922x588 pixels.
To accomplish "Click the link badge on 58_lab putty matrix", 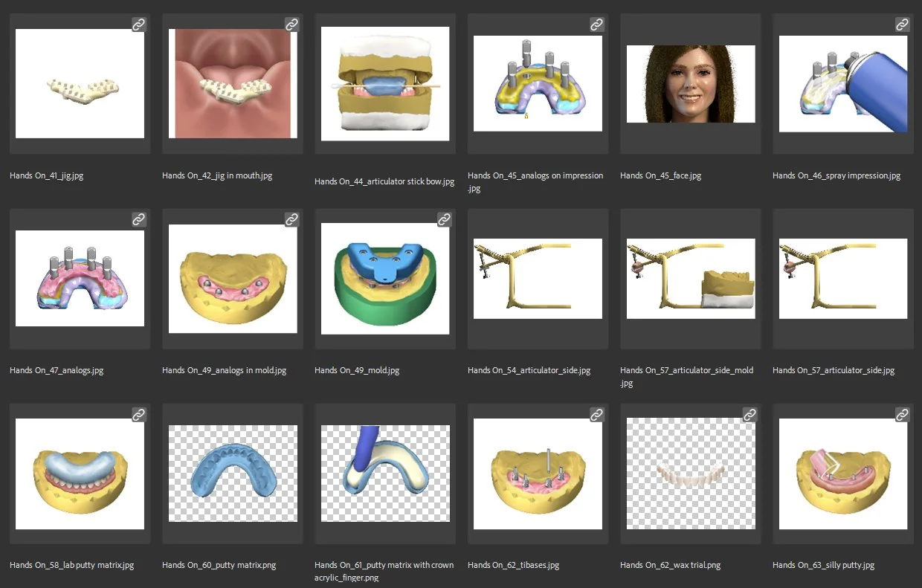I will pyautogui.click(x=139, y=414).
